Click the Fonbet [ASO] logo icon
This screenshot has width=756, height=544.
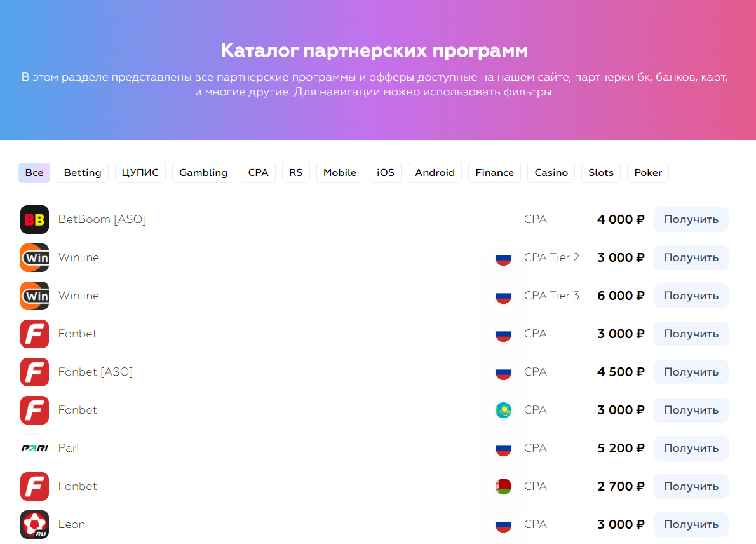coord(34,372)
